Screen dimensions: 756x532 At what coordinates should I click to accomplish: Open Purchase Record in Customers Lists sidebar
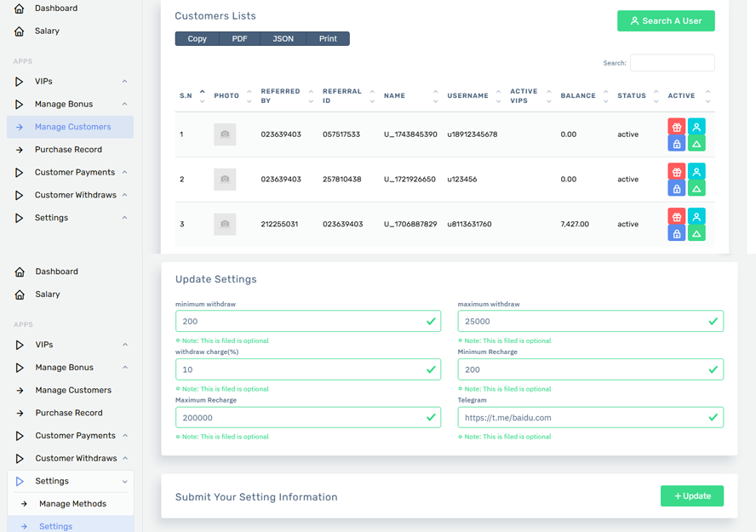(70, 149)
